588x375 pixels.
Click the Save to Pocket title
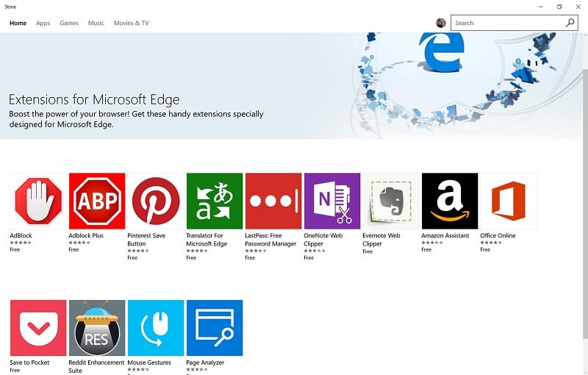[x=29, y=362]
